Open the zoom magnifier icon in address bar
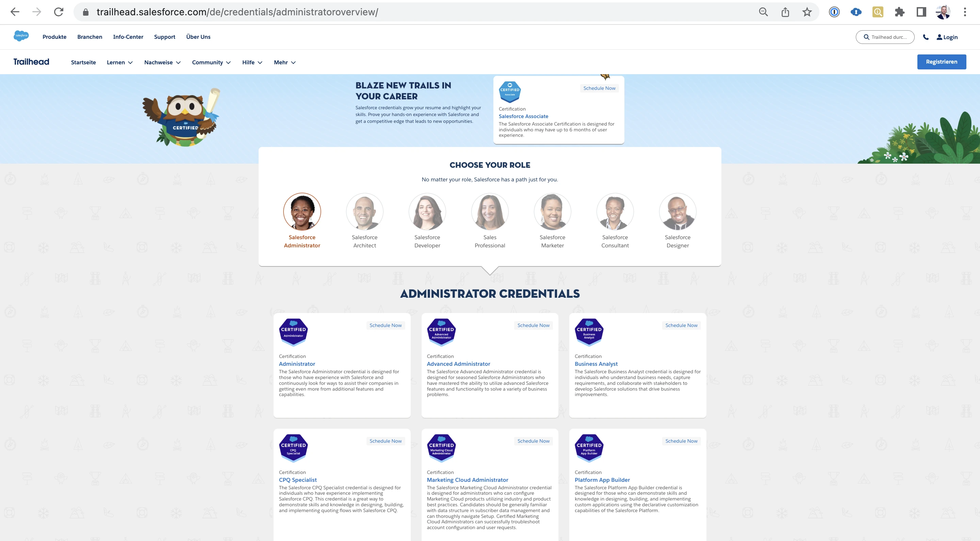980x541 pixels. click(x=763, y=12)
